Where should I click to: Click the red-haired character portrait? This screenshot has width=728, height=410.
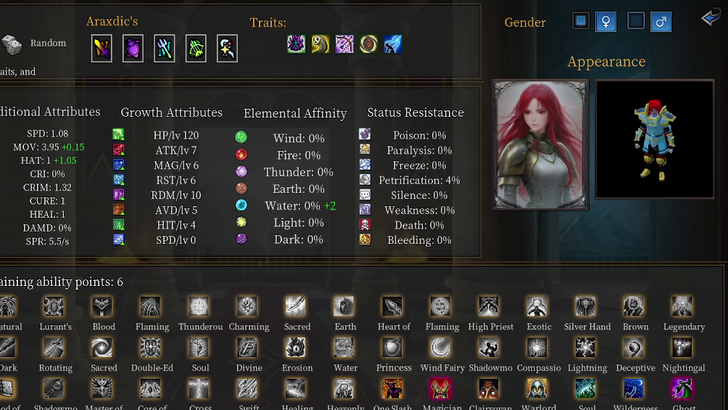click(x=540, y=144)
